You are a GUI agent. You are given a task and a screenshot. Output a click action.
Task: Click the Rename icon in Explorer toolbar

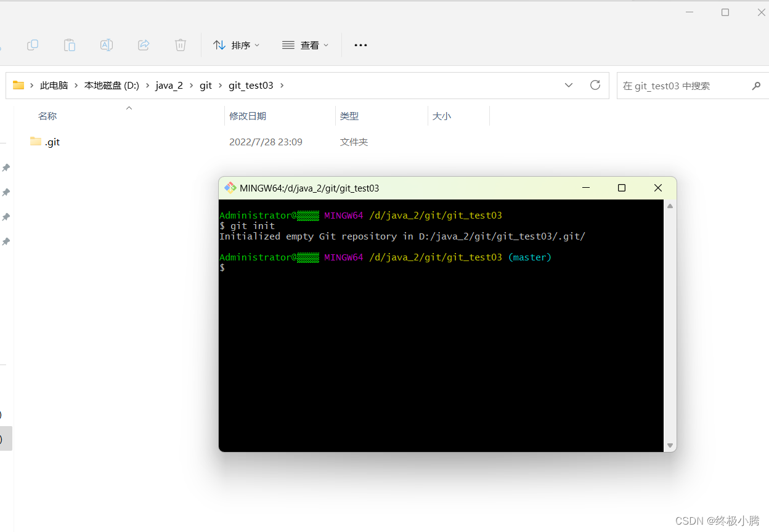click(107, 44)
